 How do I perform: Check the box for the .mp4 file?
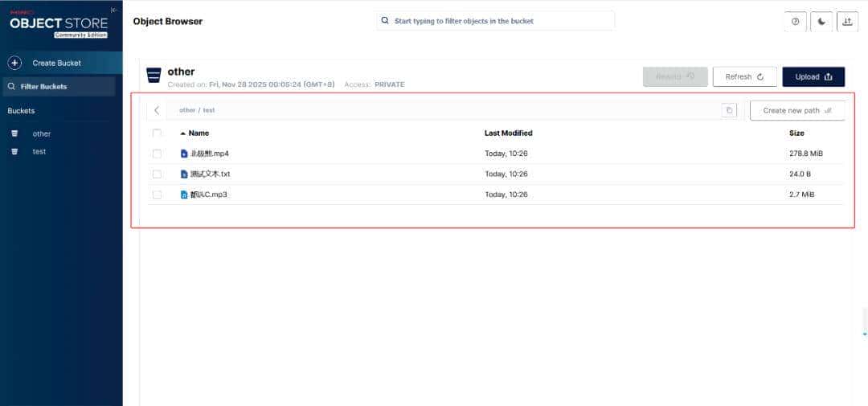click(157, 154)
